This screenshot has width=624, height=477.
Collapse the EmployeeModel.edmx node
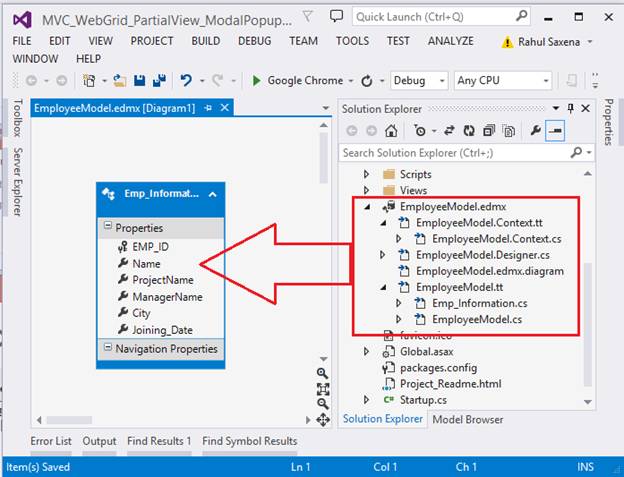click(x=368, y=207)
